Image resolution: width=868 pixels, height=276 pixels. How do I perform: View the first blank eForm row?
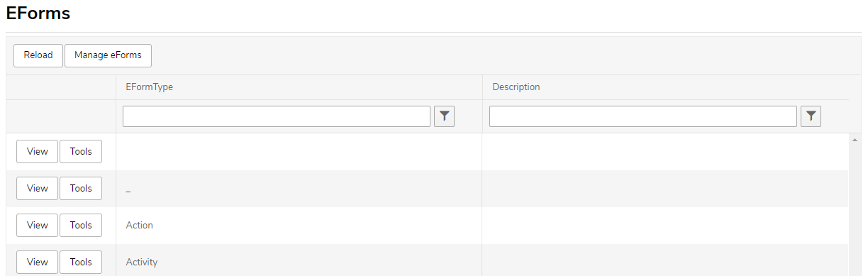pyautogui.click(x=37, y=152)
